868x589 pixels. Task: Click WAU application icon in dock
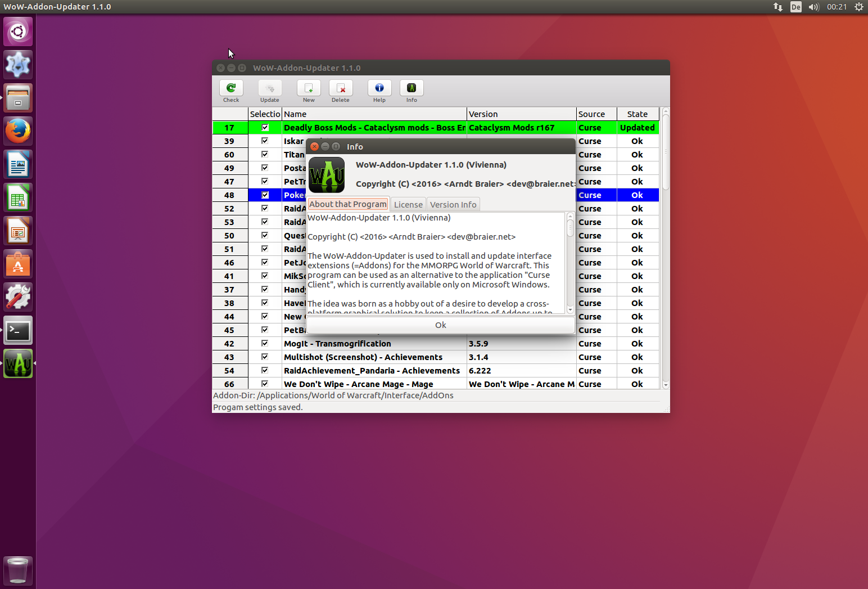coord(18,364)
